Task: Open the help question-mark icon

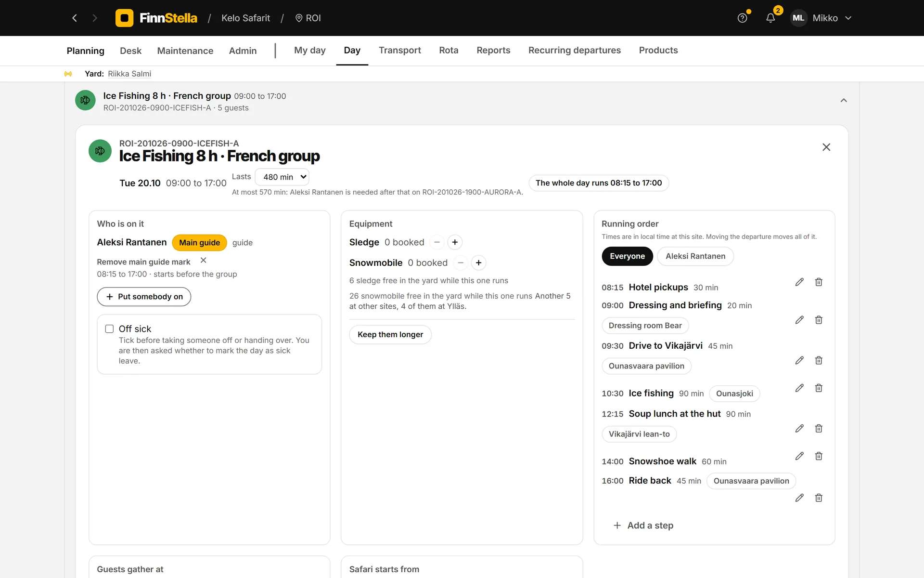Action: pos(743,18)
